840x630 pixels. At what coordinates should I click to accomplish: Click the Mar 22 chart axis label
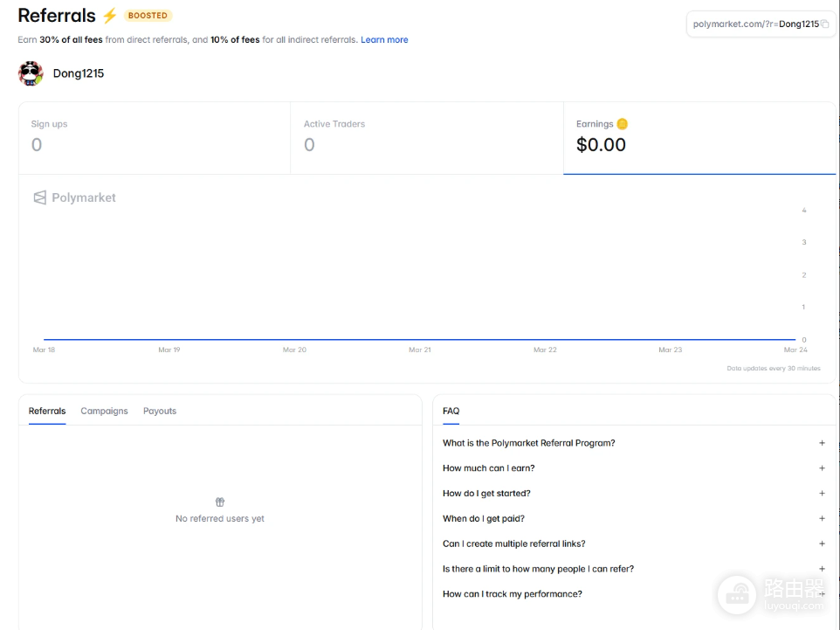[x=545, y=350]
